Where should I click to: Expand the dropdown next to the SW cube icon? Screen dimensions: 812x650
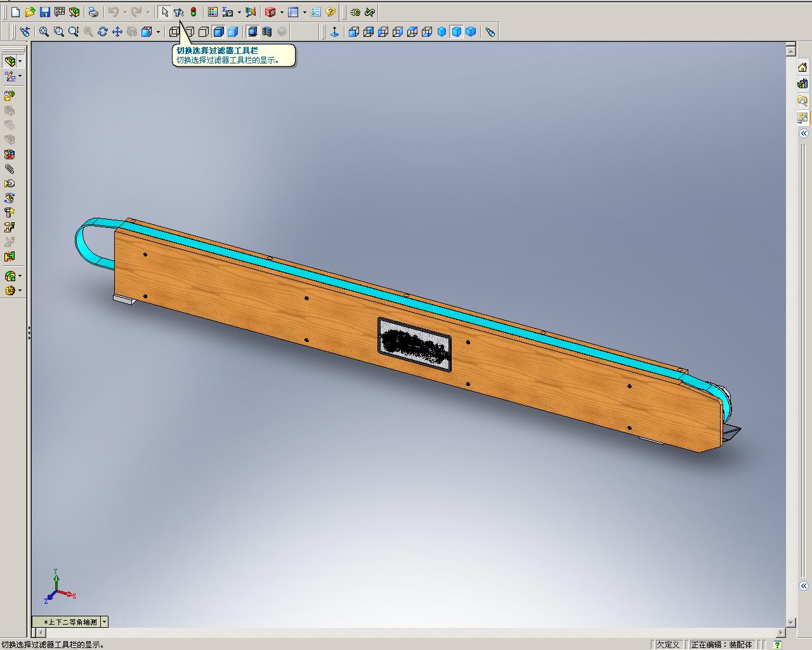[281, 12]
